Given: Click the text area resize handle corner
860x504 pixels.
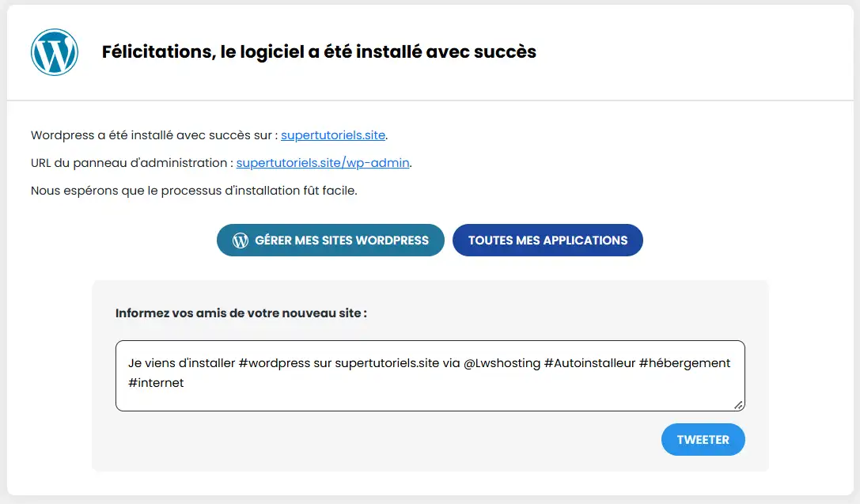Looking at the screenshot, I should (x=738, y=405).
